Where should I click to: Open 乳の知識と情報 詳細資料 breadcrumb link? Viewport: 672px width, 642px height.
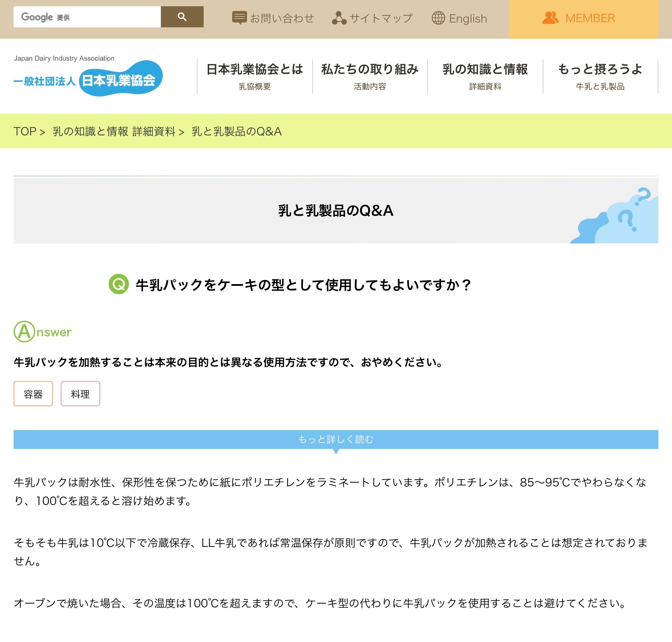(x=114, y=131)
